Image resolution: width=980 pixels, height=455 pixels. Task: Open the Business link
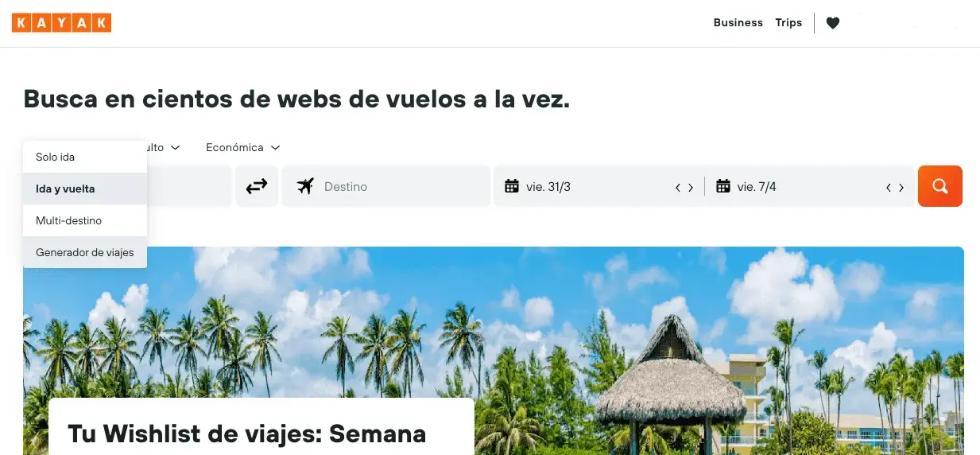(x=738, y=23)
